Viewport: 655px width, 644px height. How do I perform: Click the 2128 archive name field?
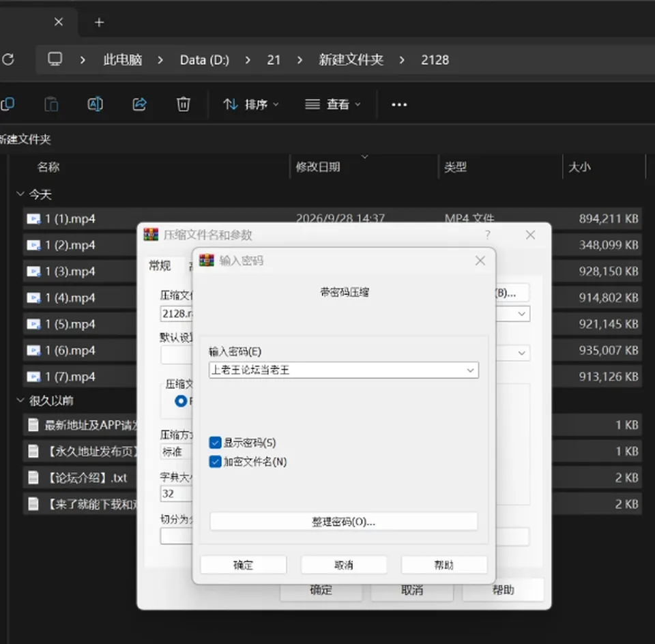pos(176,314)
